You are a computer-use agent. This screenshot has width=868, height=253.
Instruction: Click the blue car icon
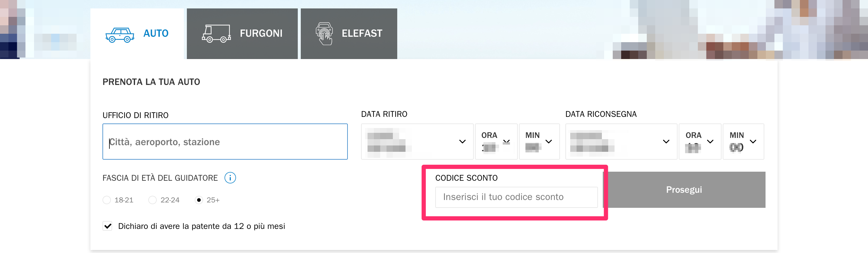point(120,35)
